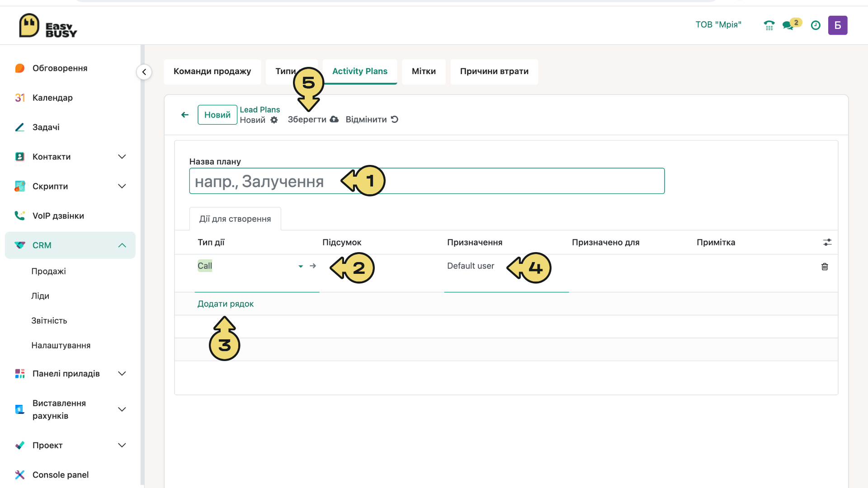Sort by Призначення column header
The height and width of the screenshot is (488, 868).
pyautogui.click(x=475, y=242)
